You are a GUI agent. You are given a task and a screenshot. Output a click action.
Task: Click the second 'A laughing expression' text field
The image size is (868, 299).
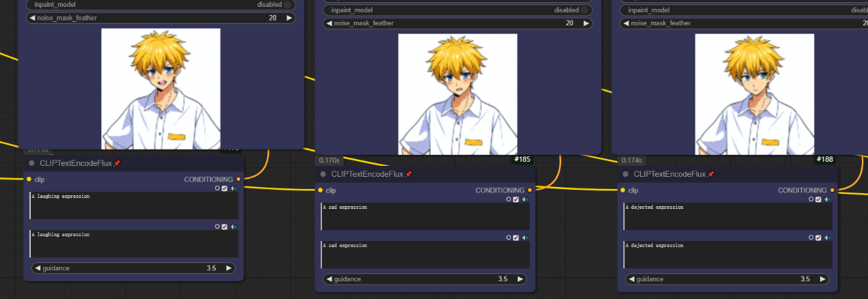[x=134, y=244]
